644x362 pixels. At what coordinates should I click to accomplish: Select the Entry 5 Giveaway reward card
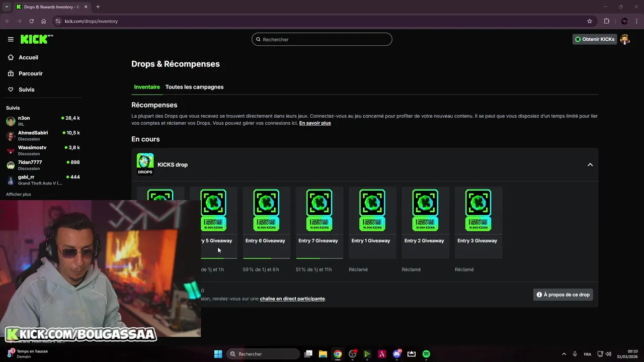(x=213, y=222)
